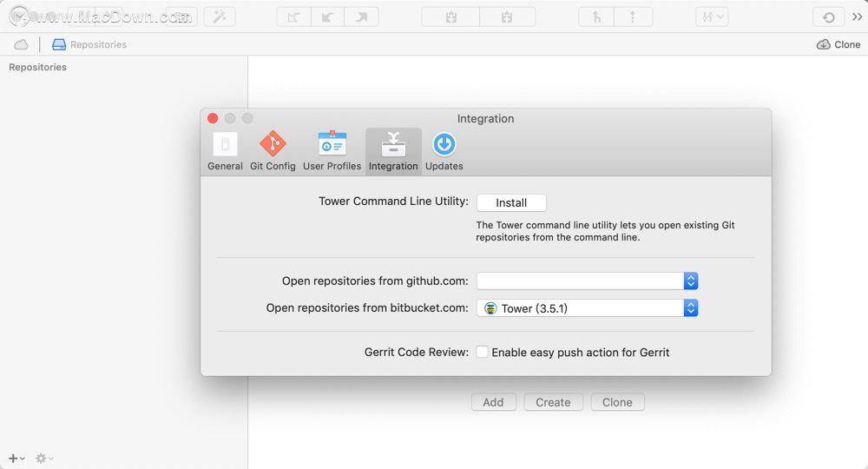
Task: Click the Add repository button
Action: [x=493, y=402]
